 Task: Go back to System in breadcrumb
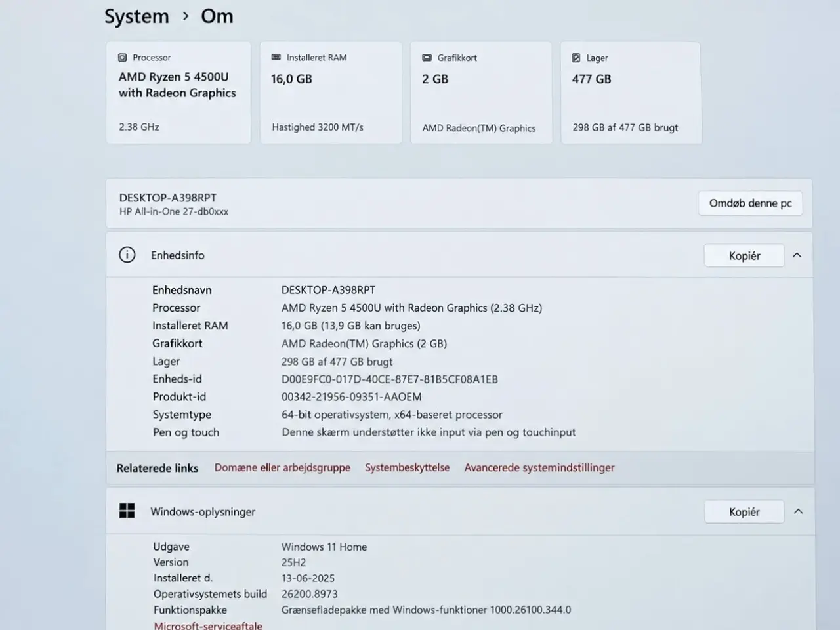136,16
